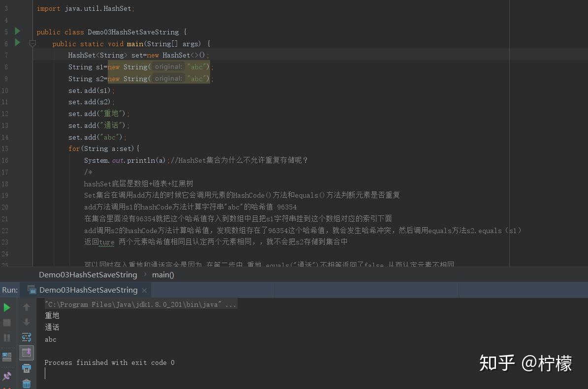Click the Down the Stack Trace arrow
Screen dimensions: 588x389
click(x=27, y=322)
